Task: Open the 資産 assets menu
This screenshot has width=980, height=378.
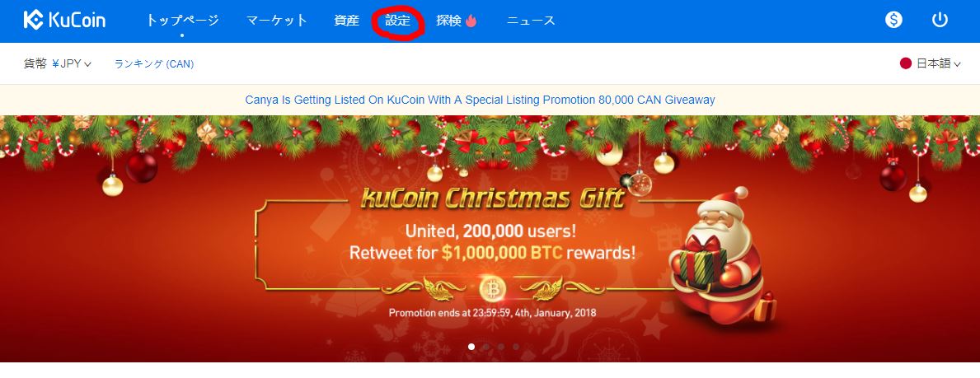Action: [346, 21]
